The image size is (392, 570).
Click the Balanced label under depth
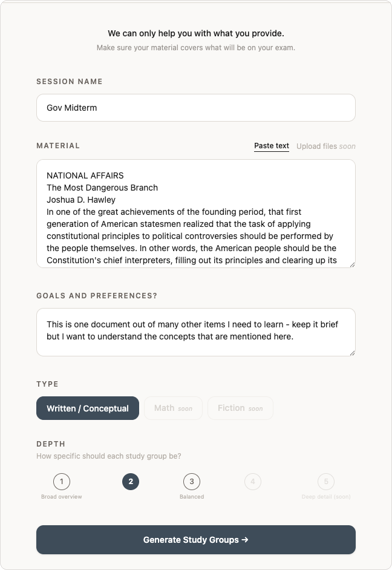(x=192, y=496)
